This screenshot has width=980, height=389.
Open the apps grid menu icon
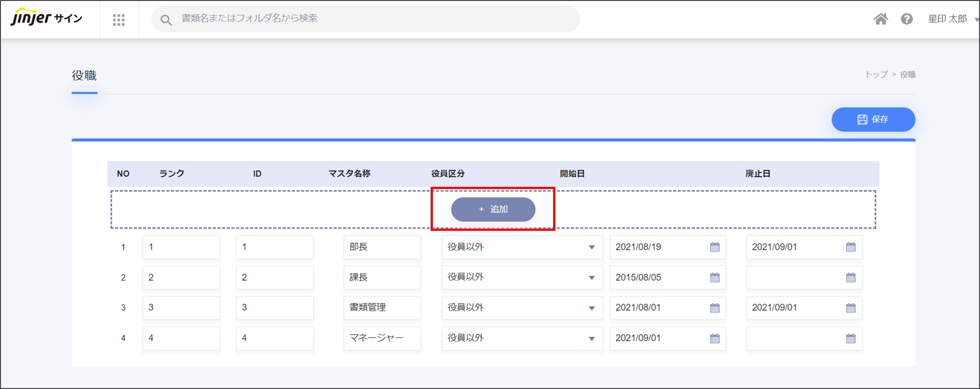(119, 20)
